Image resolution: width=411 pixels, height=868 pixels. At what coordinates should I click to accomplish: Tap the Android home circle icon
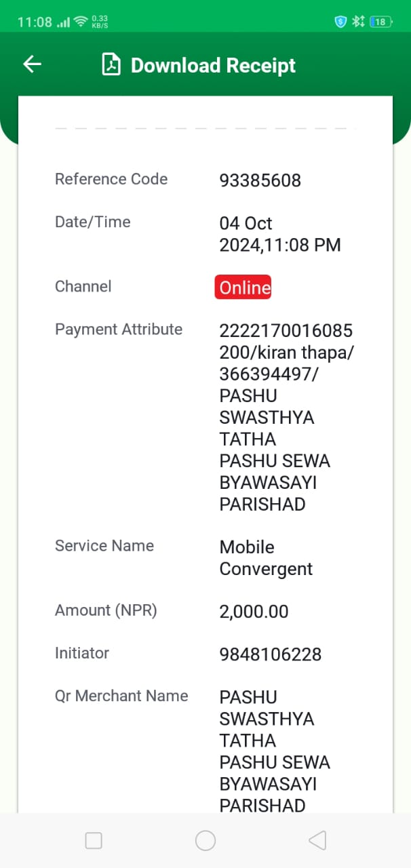[x=206, y=841]
